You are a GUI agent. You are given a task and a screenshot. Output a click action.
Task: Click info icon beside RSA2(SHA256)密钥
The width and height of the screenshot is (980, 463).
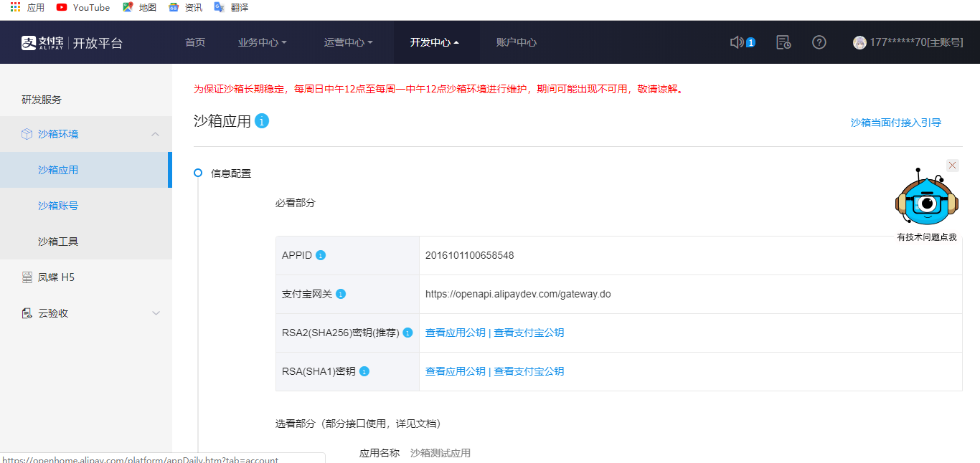click(x=407, y=333)
